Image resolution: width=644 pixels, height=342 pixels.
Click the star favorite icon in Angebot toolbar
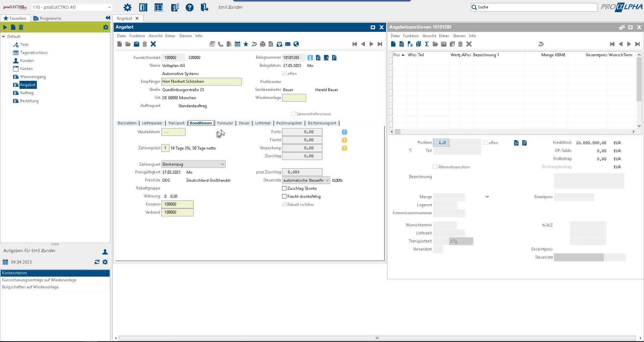point(246,44)
